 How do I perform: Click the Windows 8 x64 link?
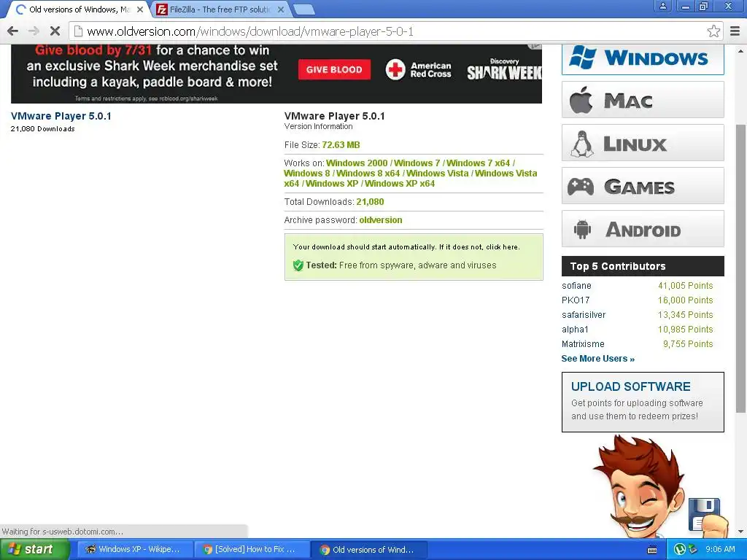coord(368,174)
